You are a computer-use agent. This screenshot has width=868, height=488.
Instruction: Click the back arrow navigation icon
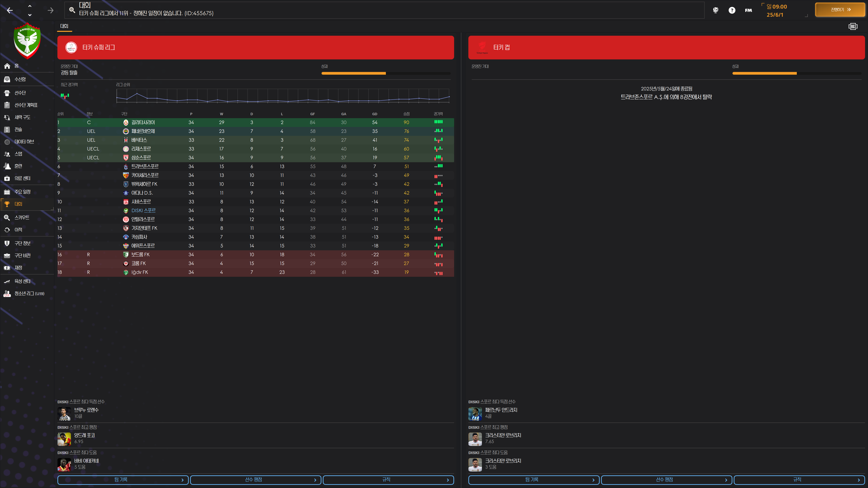point(10,10)
